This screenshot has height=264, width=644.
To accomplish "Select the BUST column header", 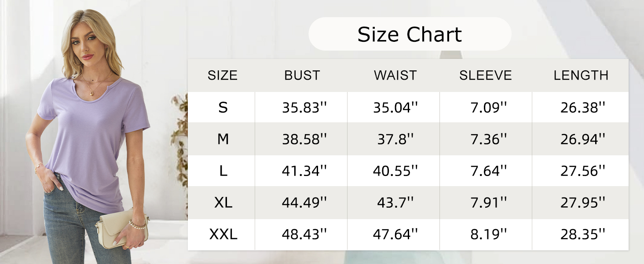I will click(302, 75).
